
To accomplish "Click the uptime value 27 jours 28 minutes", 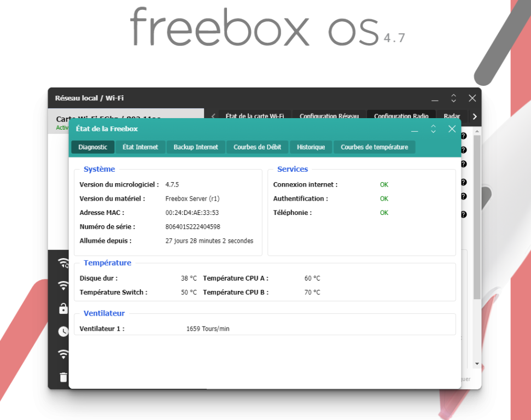I will (209, 241).
